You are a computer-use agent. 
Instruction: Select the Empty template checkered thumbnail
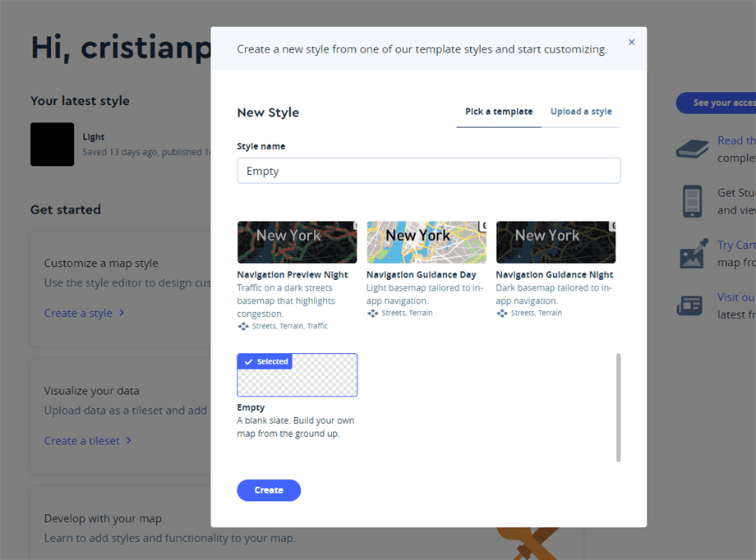[x=297, y=376]
